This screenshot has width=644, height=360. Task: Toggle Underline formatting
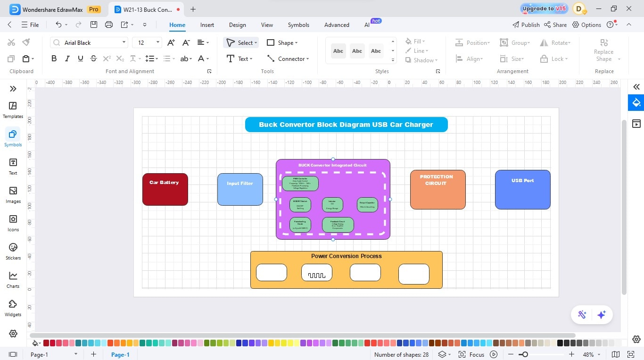81,59
